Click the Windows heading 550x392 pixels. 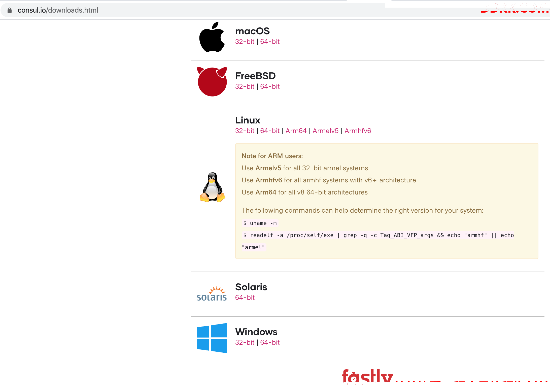tap(256, 332)
